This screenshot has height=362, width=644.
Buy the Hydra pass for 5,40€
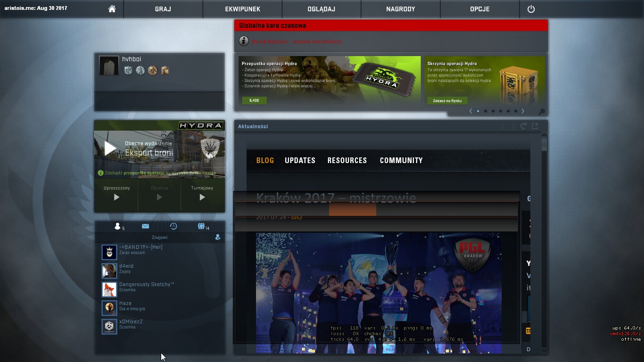pyautogui.click(x=254, y=100)
